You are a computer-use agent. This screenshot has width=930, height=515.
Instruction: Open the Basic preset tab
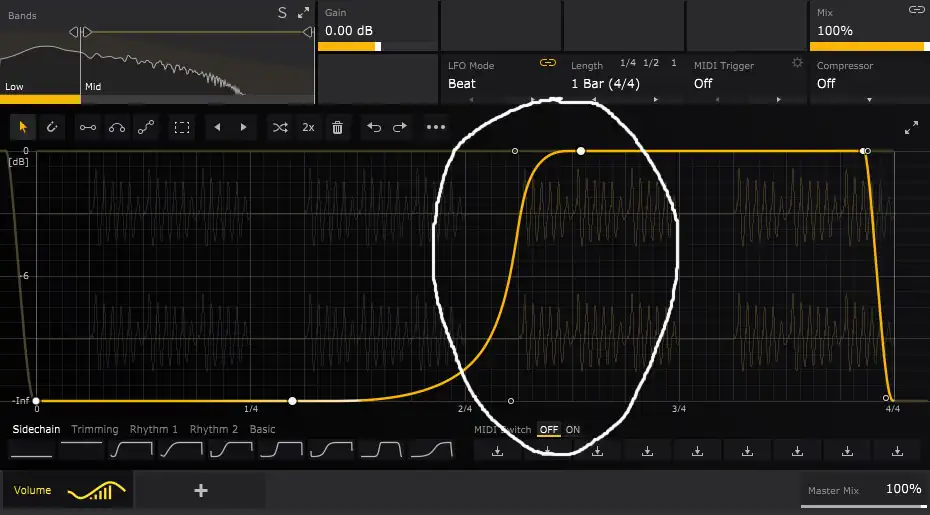click(262, 429)
